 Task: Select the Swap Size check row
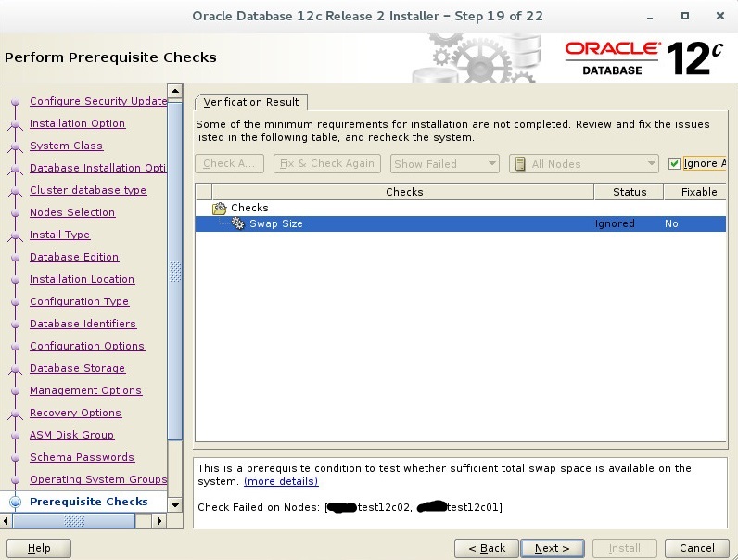pos(460,223)
